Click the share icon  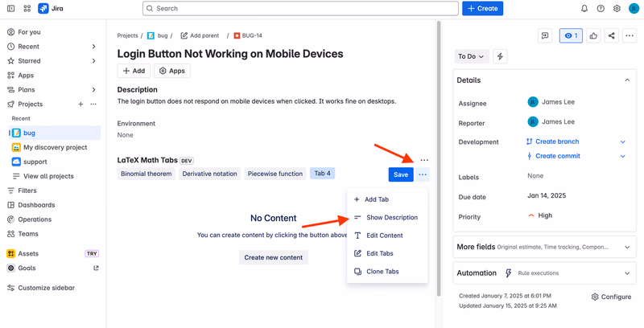tap(612, 35)
